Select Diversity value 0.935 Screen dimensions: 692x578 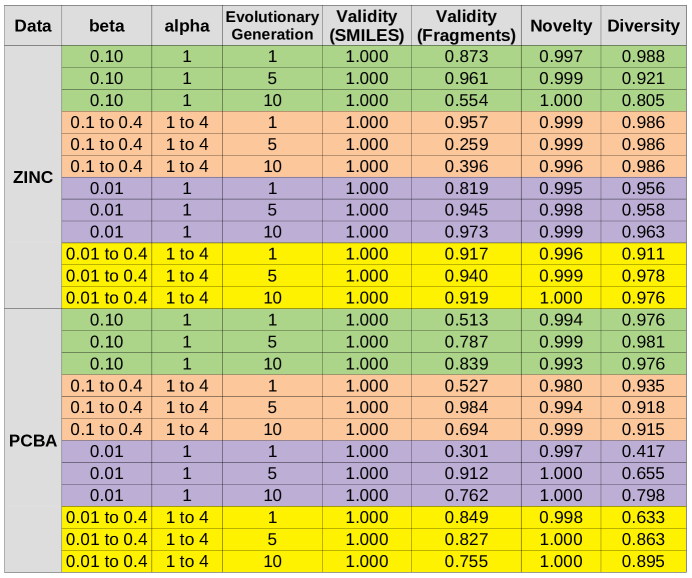[x=643, y=386]
